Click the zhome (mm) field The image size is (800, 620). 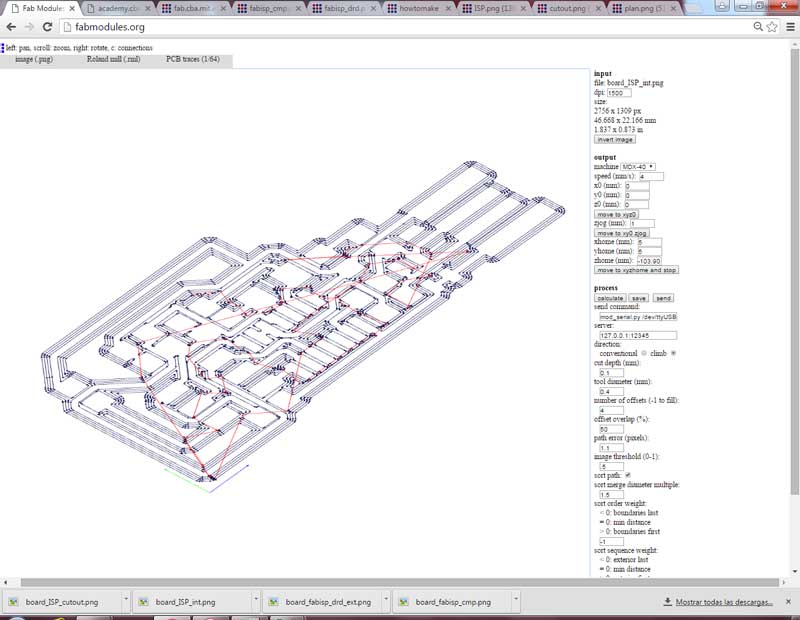tap(649, 261)
